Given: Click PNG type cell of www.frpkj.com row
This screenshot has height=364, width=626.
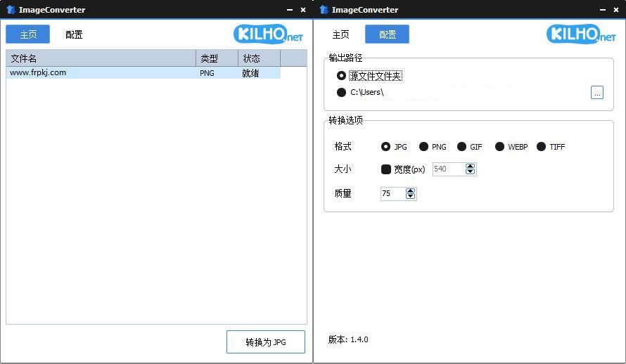Looking at the screenshot, I should (x=207, y=73).
